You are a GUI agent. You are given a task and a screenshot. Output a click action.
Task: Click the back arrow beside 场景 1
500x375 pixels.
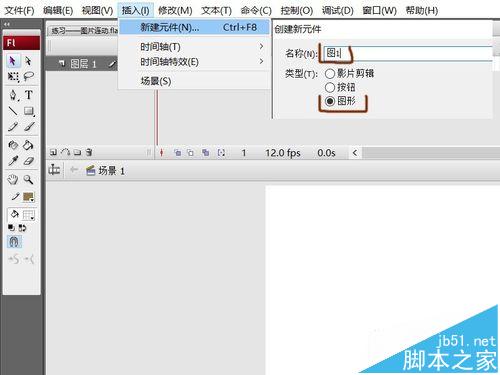pyautogui.click(x=74, y=170)
